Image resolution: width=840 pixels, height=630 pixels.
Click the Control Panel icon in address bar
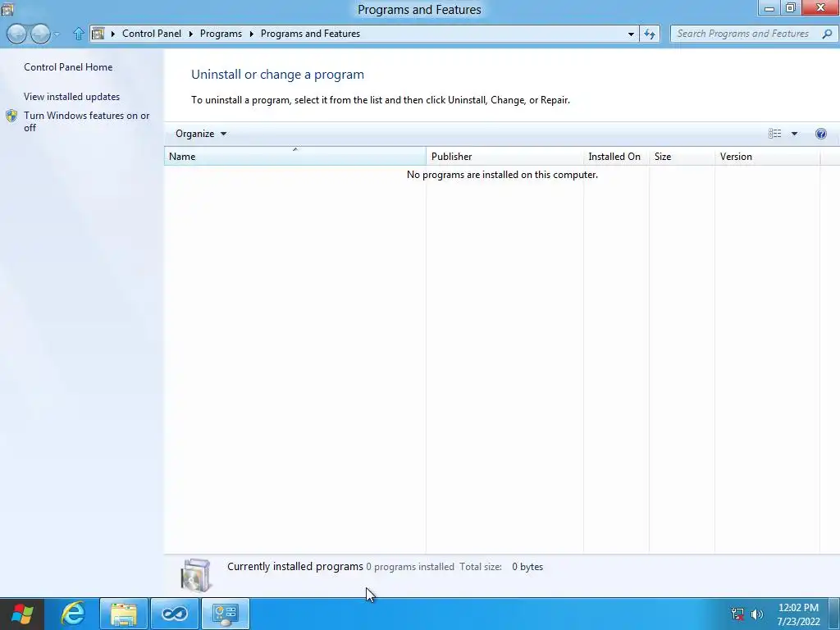pyautogui.click(x=98, y=34)
